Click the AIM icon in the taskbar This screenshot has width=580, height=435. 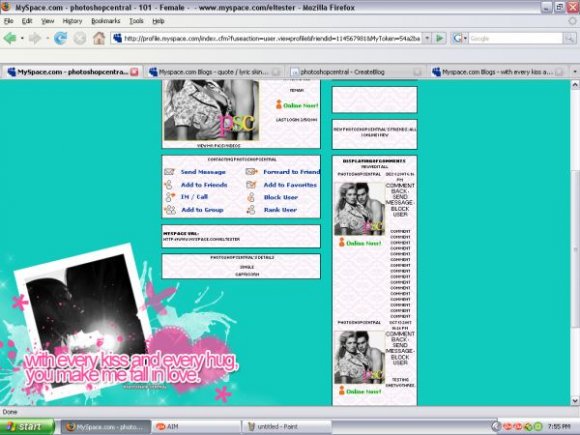pyautogui.click(x=161, y=427)
